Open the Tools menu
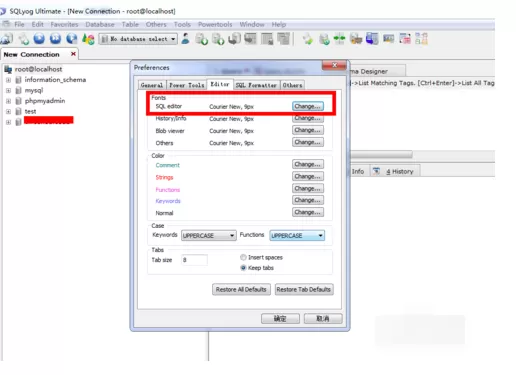 pyautogui.click(x=182, y=24)
